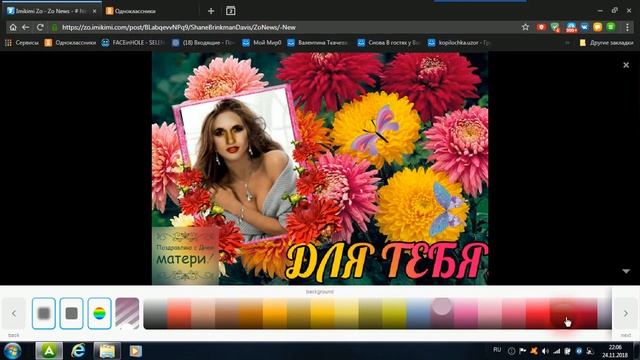Image resolution: width=640 pixels, height=360 pixels.
Task: Open the tab counter button
Action: coord(231,11)
